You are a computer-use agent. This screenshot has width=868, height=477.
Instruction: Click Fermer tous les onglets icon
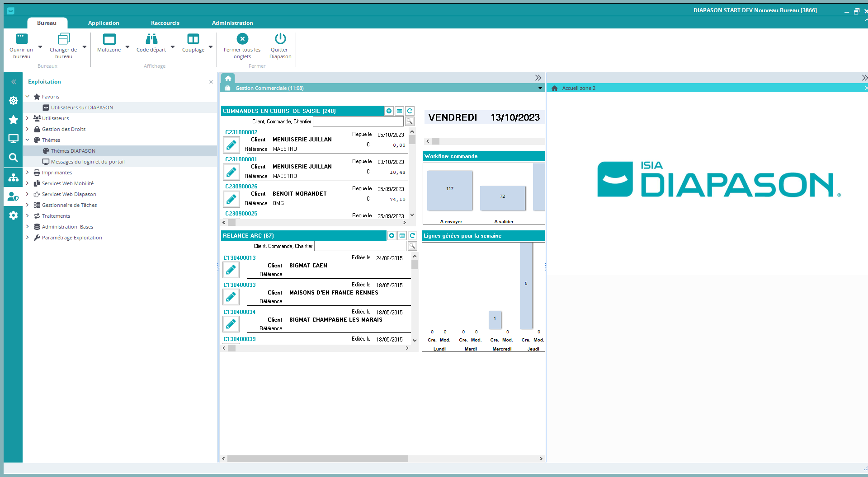[242, 39]
